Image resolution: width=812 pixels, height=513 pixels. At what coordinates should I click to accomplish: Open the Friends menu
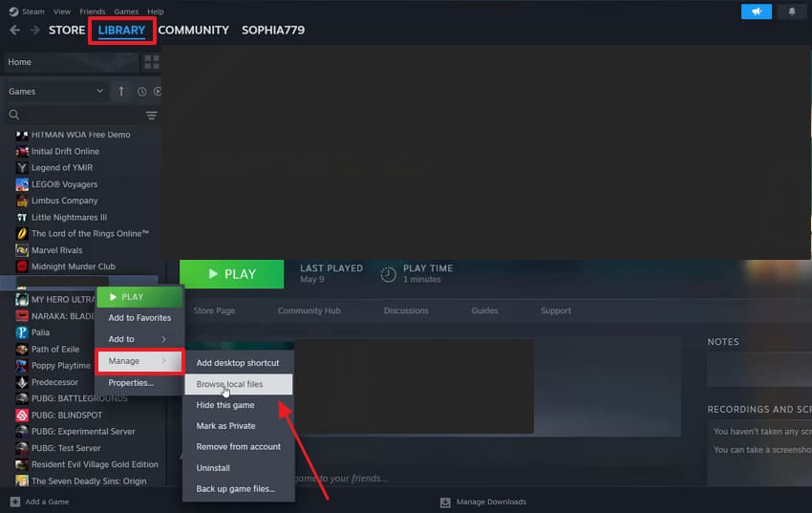92,11
